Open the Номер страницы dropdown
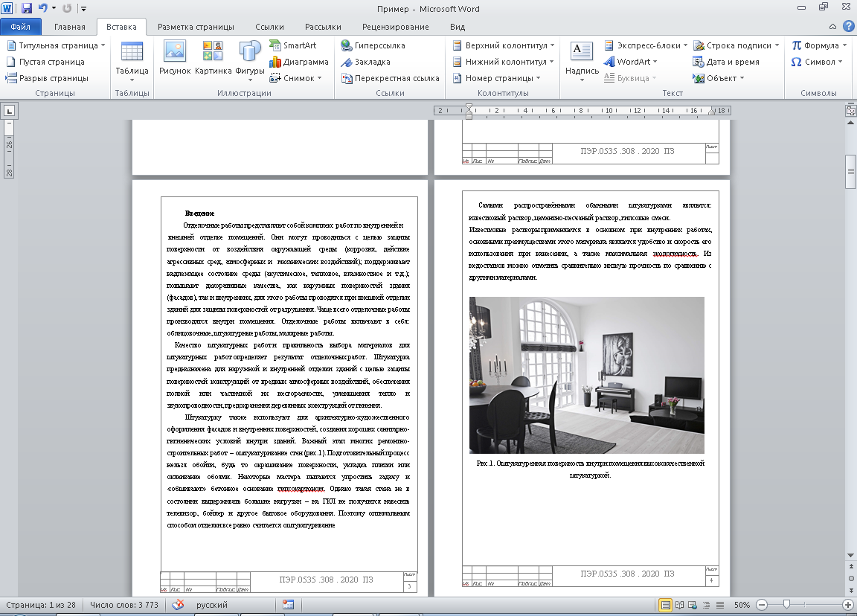 point(497,78)
